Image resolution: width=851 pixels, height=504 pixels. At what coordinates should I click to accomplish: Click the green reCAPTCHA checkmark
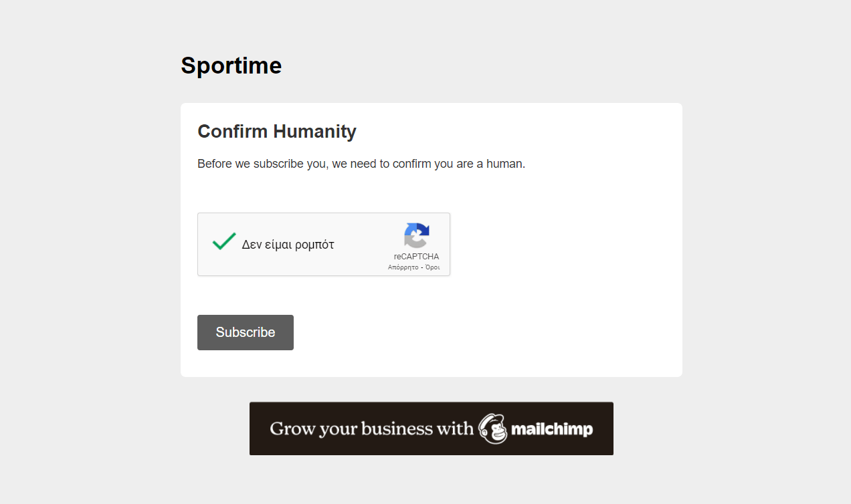pyautogui.click(x=224, y=241)
